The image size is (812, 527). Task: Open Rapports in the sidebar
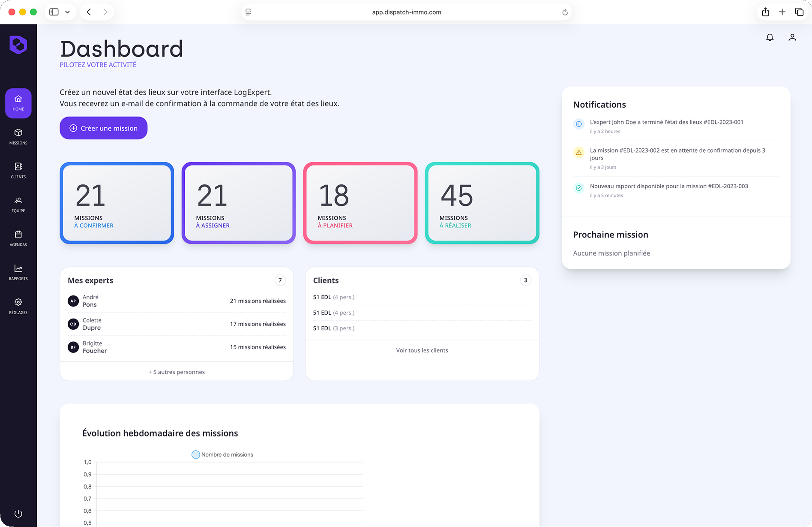point(18,272)
